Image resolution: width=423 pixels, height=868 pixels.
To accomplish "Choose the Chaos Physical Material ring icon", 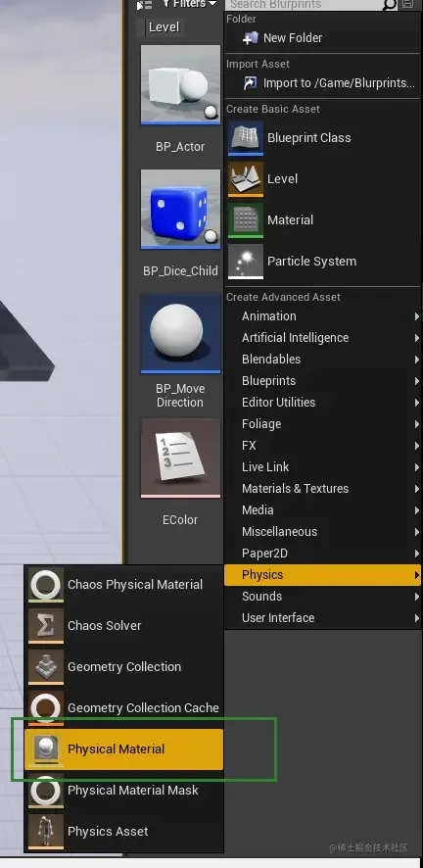I will [46, 585].
